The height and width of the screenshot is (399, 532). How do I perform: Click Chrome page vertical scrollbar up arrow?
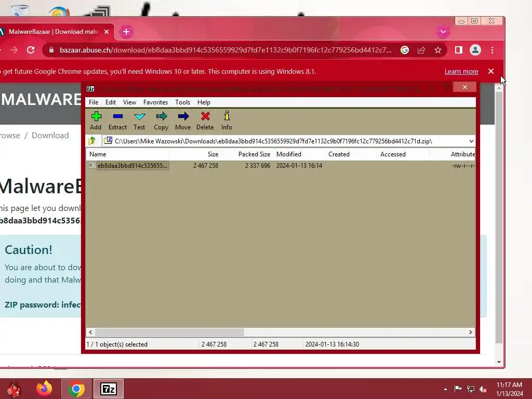pyautogui.click(x=499, y=87)
